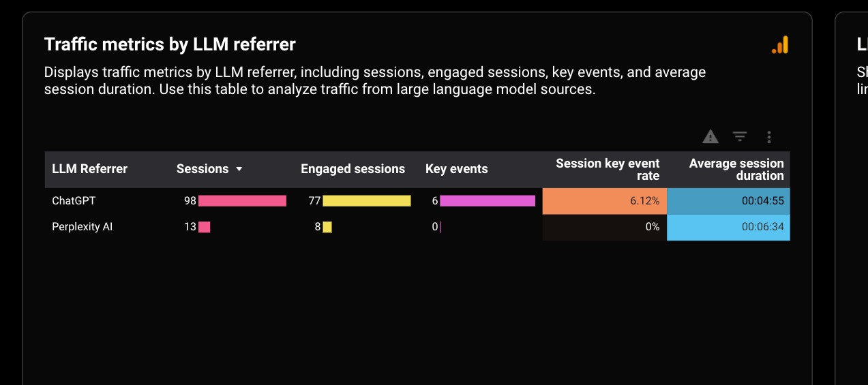The image size is (868, 385).
Task: Click the 00:04:55 duration cell
Action: (x=728, y=201)
